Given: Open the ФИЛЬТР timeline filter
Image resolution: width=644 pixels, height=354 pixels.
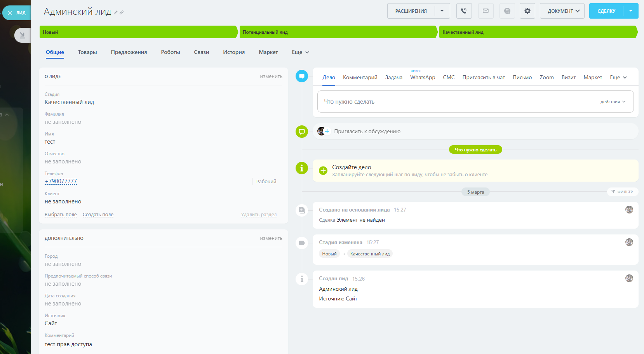Looking at the screenshot, I should (622, 192).
